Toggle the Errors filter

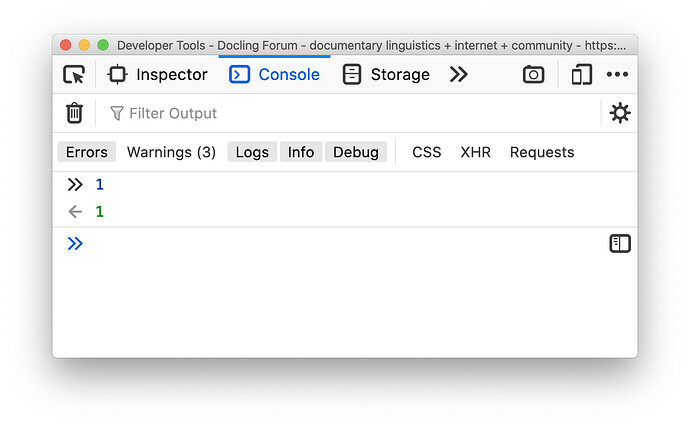(x=87, y=152)
